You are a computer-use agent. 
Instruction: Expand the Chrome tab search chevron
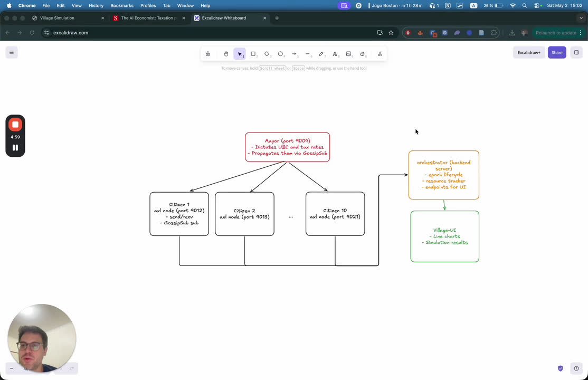pos(581,18)
